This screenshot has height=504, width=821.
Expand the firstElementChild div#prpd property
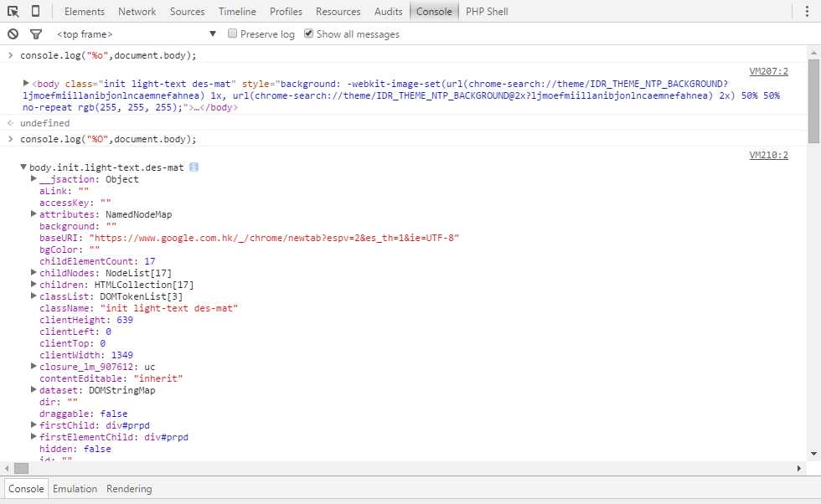point(34,436)
